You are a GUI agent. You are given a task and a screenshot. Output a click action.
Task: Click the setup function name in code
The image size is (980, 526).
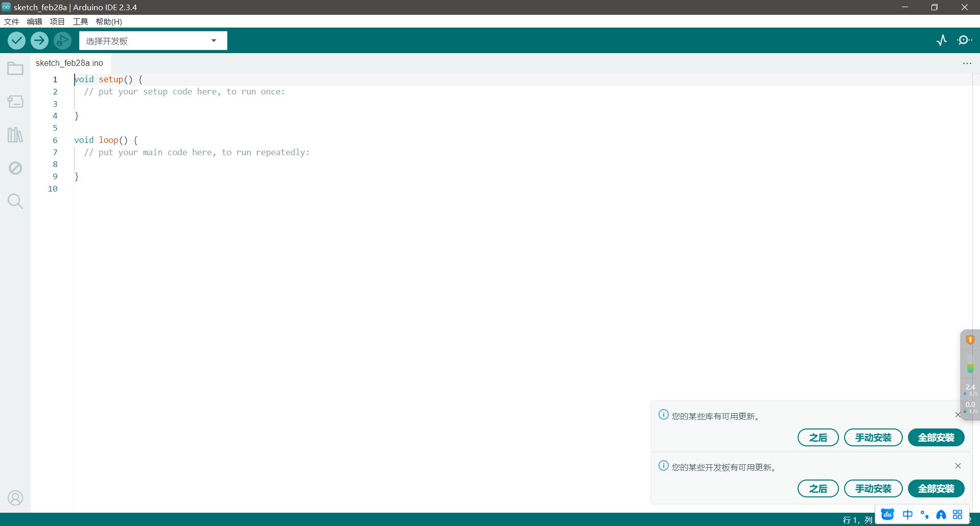pyautogui.click(x=111, y=80)
